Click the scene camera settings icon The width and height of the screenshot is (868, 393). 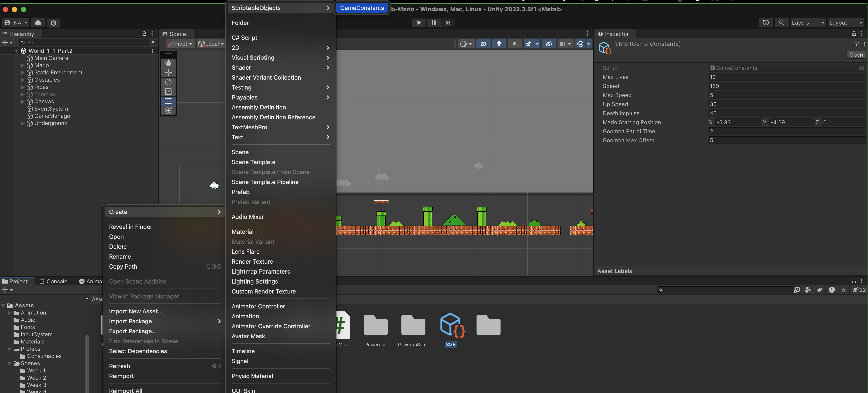click(562, 44)
